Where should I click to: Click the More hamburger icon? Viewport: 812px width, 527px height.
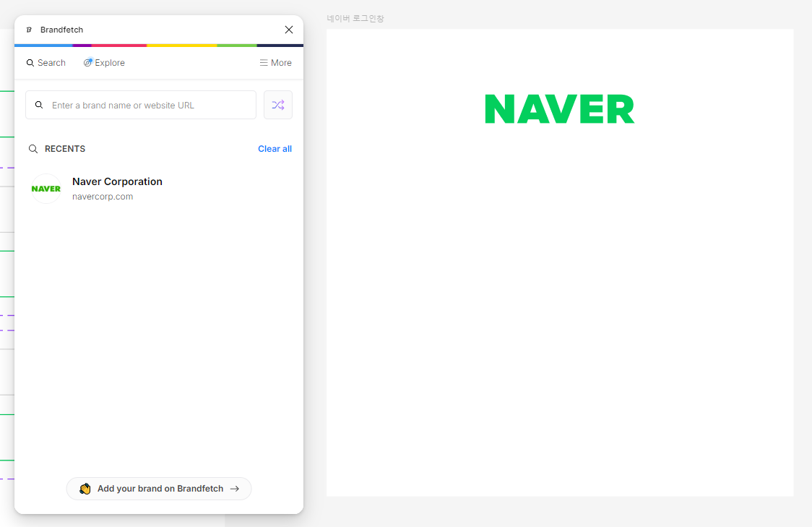(264, 63)
